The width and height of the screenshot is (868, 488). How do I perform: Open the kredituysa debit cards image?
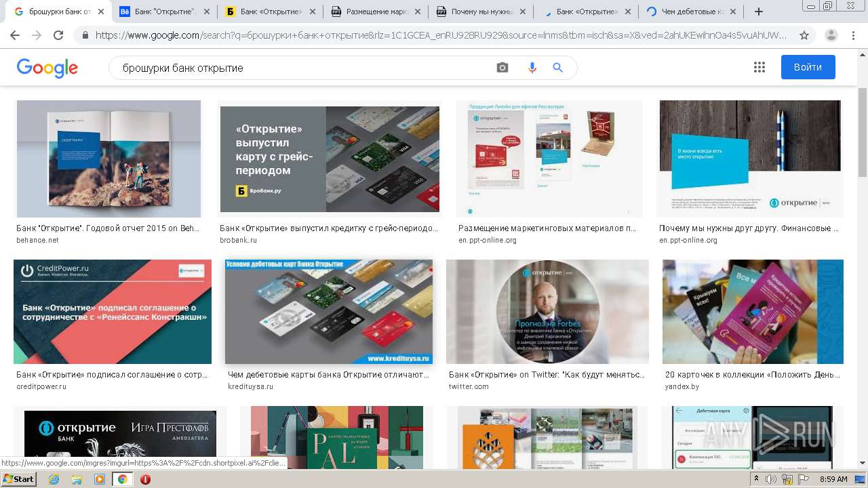point(329,312)
